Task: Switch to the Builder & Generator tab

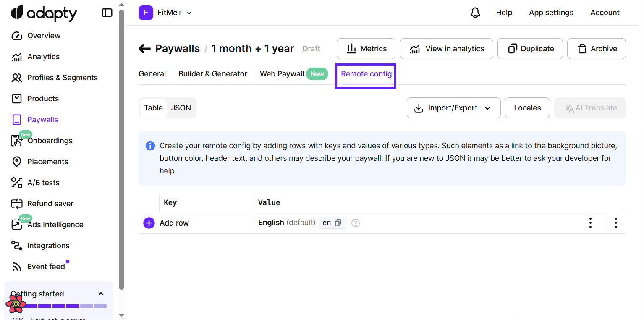Action: coord(213,74)
